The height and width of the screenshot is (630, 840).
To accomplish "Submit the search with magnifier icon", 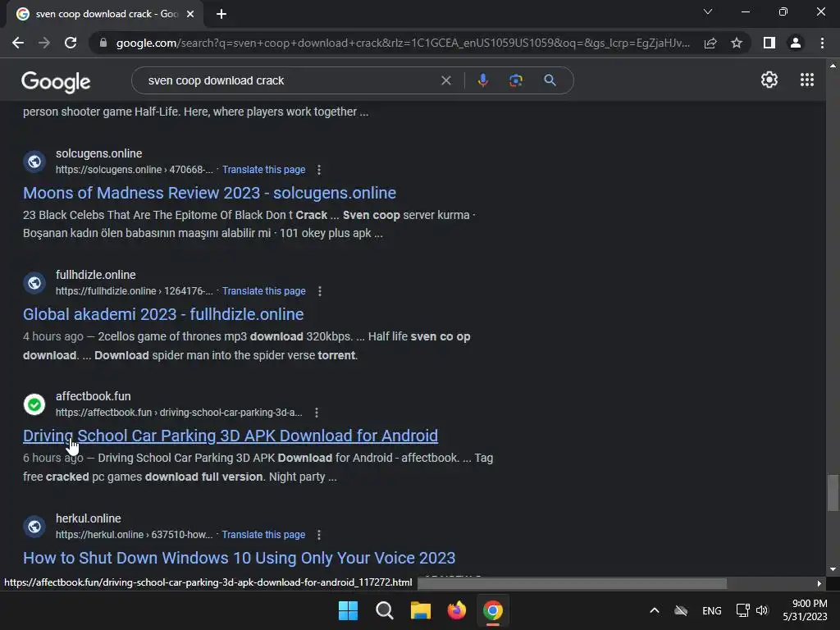I will (x=550, y=80).
